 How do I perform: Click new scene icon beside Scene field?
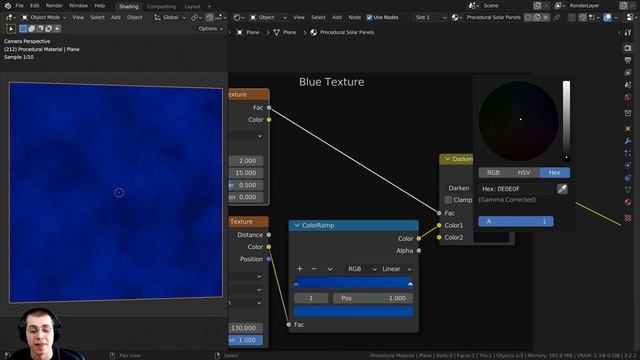538,6
